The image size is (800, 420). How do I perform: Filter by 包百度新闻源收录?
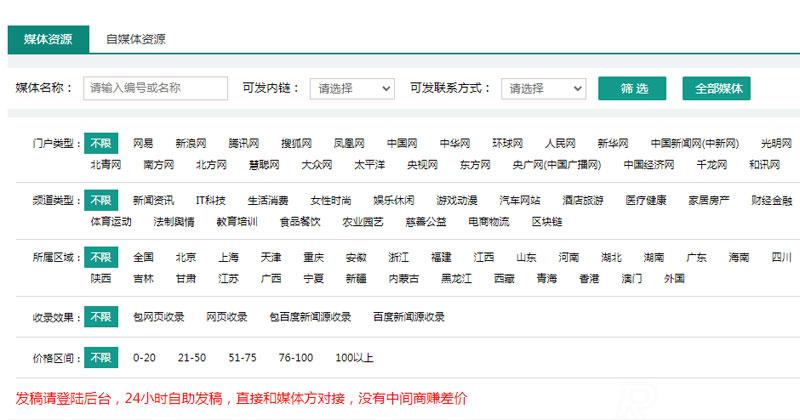point(310,316)
